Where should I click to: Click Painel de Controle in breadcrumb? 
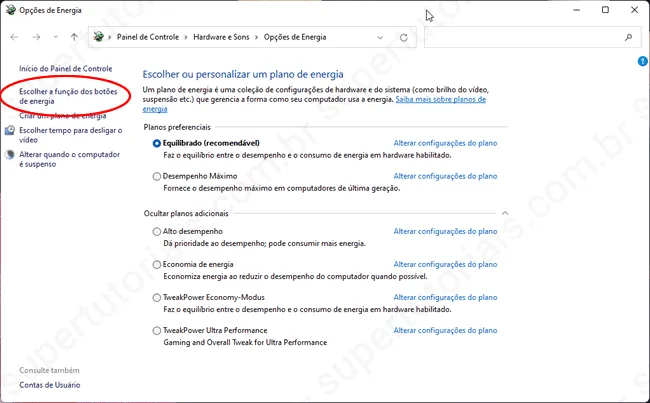coord(148,37)
